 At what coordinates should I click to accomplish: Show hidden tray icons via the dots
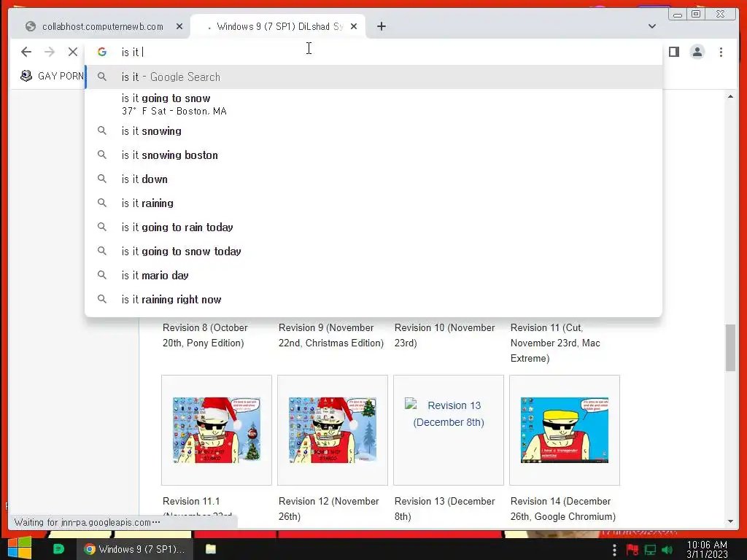614,550
